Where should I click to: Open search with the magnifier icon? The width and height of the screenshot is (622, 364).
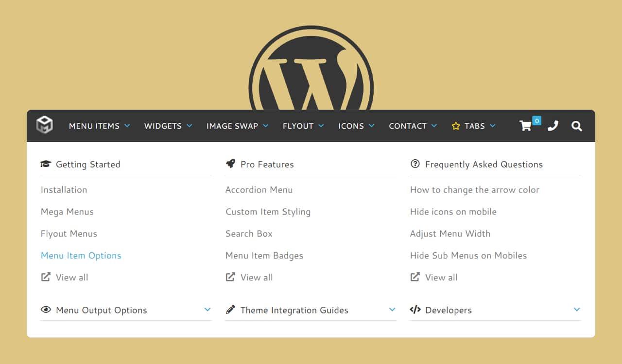577,126
